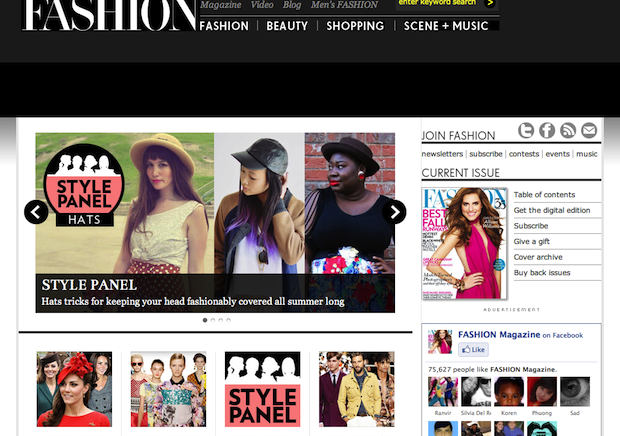
Task: Open the music link
Action: 587,154
